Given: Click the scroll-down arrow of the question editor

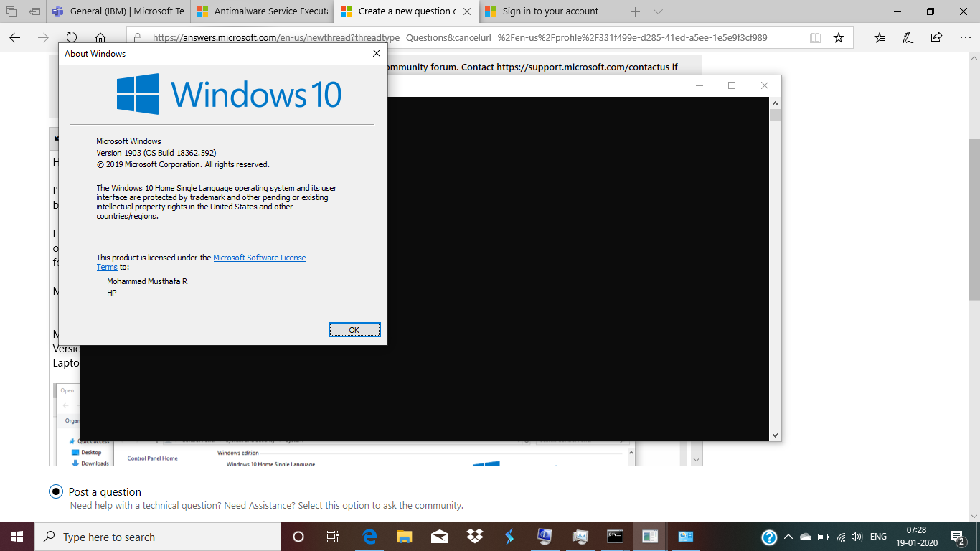Looking at the screenshot, I should pyautogui.click(x=696, y=460).
